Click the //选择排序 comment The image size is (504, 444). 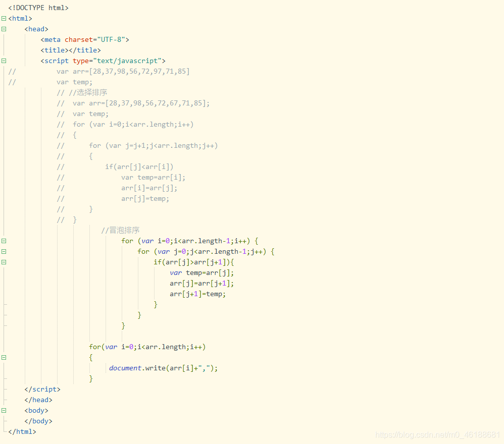pyautogui.click(x=82, y=92)
